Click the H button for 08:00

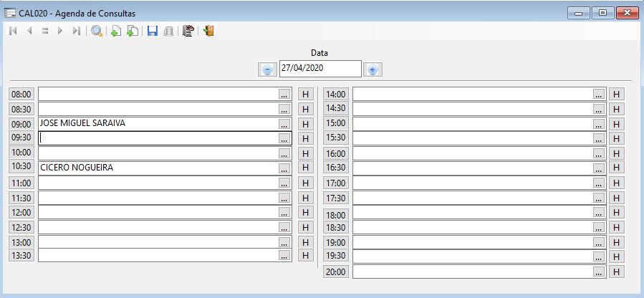(305, 94)
